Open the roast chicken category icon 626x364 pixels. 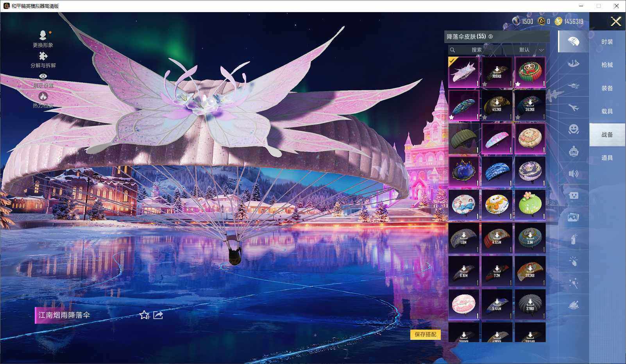(x=573, y=305)
